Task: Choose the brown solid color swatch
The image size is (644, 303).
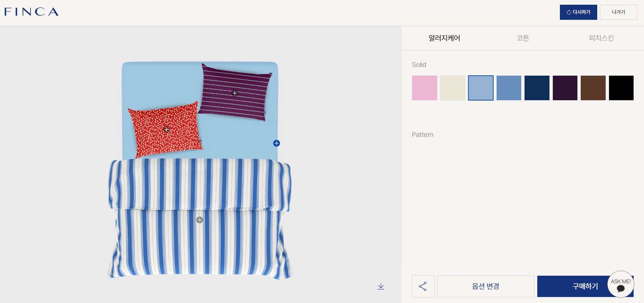Action: 593,88
